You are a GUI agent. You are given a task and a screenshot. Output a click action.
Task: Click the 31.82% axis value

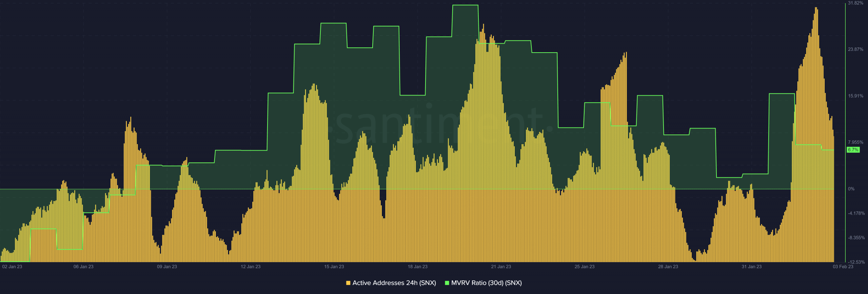pyautogui.click(x=855, y=3)
